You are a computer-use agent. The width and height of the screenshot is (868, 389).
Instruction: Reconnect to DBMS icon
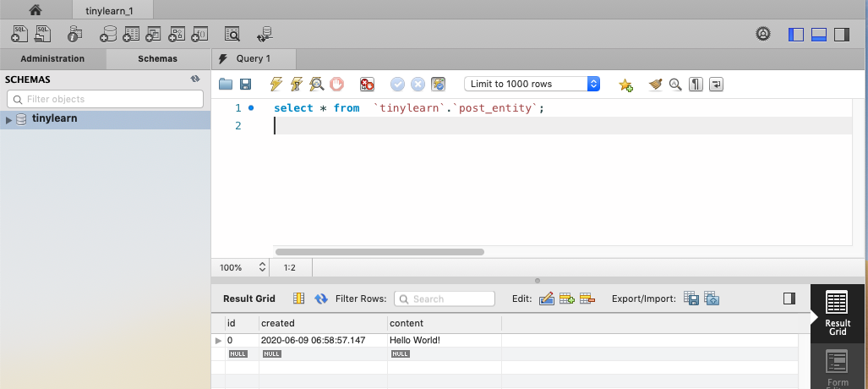(265, 35)
